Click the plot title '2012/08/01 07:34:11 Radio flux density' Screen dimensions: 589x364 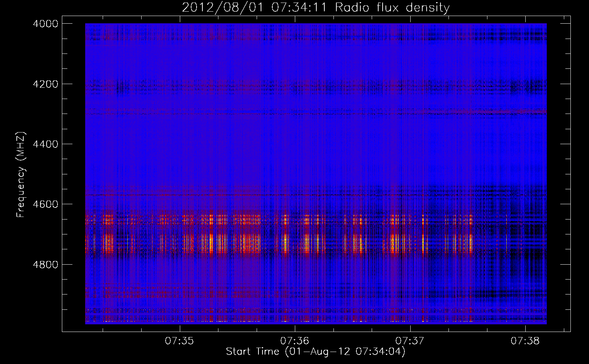click(316, 7)
